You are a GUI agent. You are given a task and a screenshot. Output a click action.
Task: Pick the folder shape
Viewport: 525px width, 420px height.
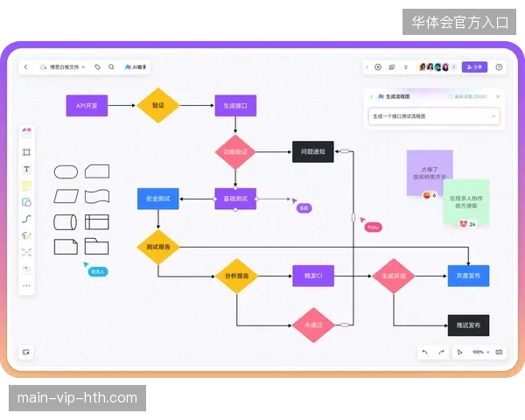click(x=96, y=246)
